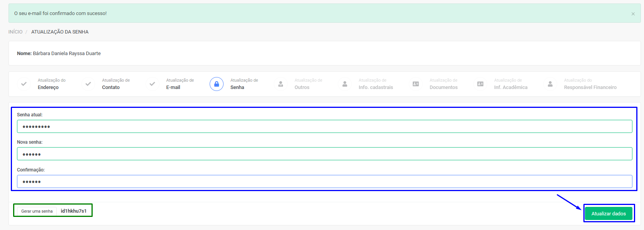Click the Responsável Financeiro step user icon
This screenshot has width=644, height=230.
click(x=550, y=84)
